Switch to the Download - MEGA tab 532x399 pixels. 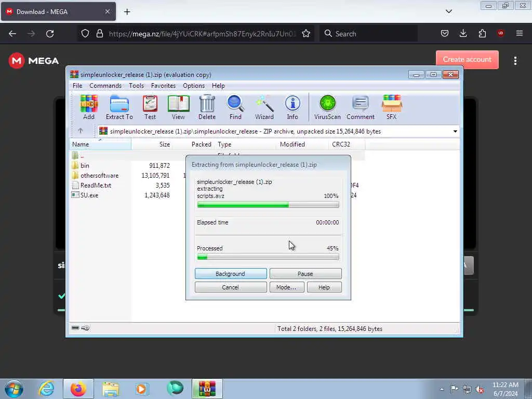click(x=58, y=11)
